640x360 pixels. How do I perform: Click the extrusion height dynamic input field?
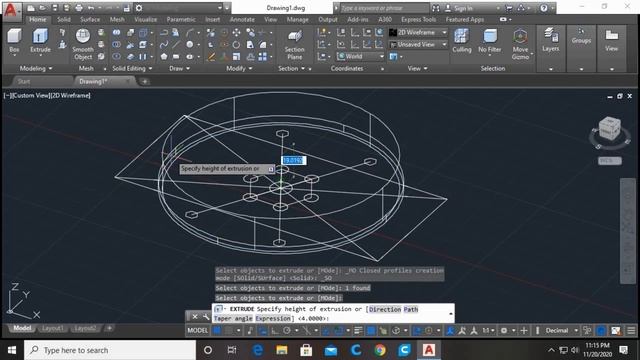[x=293, y=160]
